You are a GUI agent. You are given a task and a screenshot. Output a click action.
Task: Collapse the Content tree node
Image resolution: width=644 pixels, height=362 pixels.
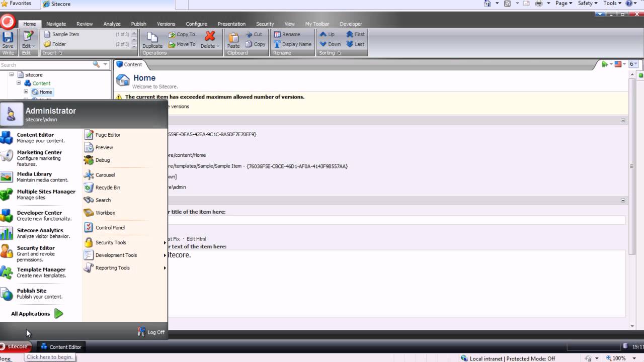pyautogui.click(x=19, y=83)
